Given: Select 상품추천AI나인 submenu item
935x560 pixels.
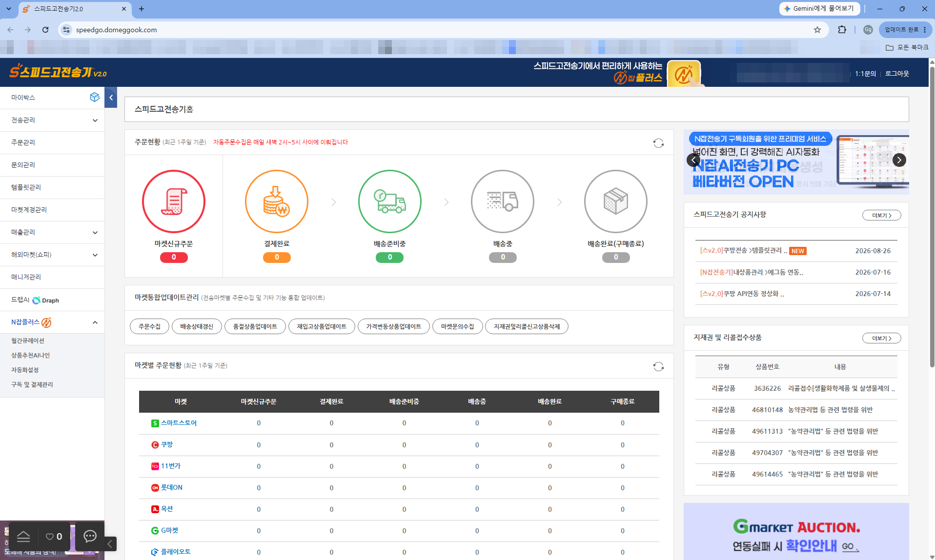Looking at the screenshot, I should coord(31,355).
